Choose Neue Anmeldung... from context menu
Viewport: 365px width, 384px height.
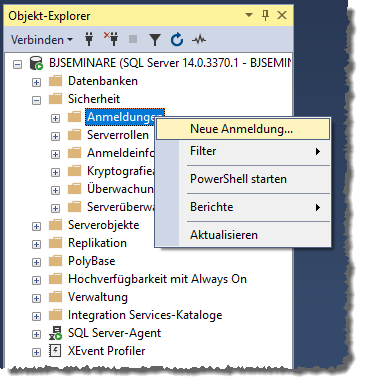point(243,129)
